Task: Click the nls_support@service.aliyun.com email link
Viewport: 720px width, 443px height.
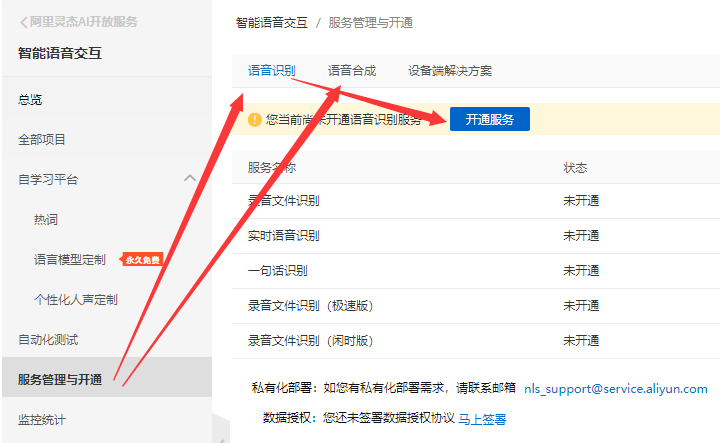Action: pyautogui.click(x=616, y=389)
